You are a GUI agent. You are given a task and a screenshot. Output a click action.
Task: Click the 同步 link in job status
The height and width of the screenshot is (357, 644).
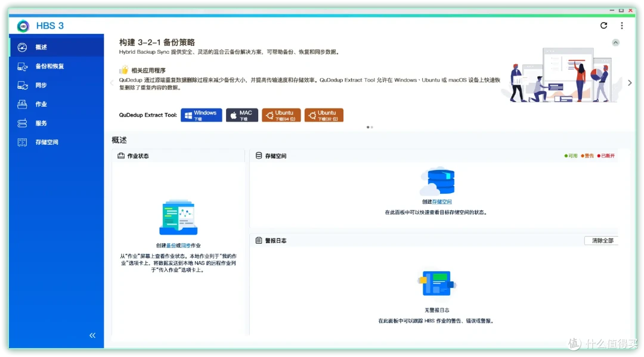tap(185, 246)
